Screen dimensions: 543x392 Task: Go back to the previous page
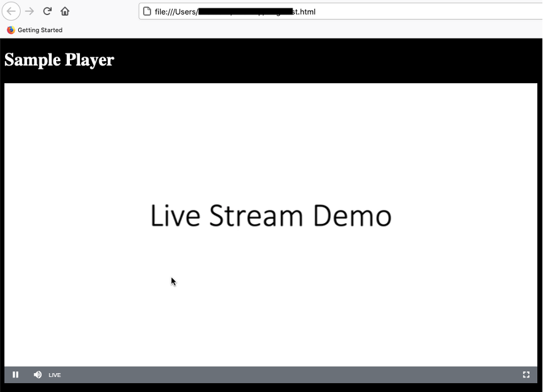11,11
